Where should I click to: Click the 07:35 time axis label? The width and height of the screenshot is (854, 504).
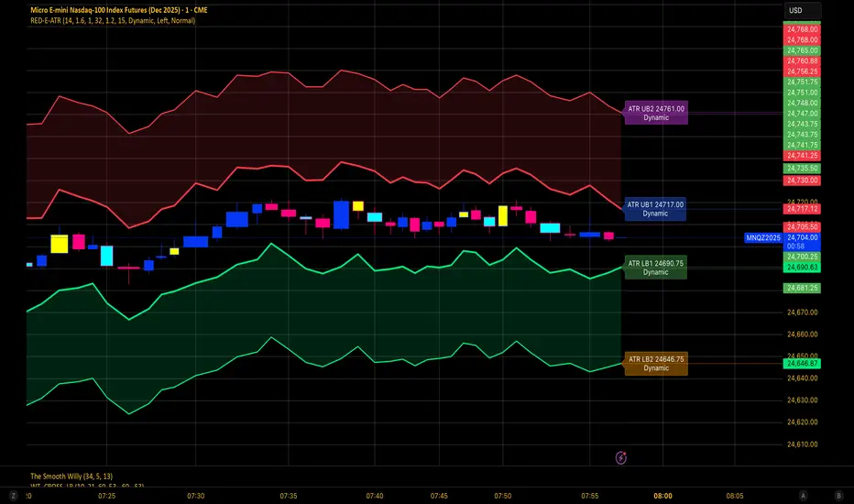[289, 496]
